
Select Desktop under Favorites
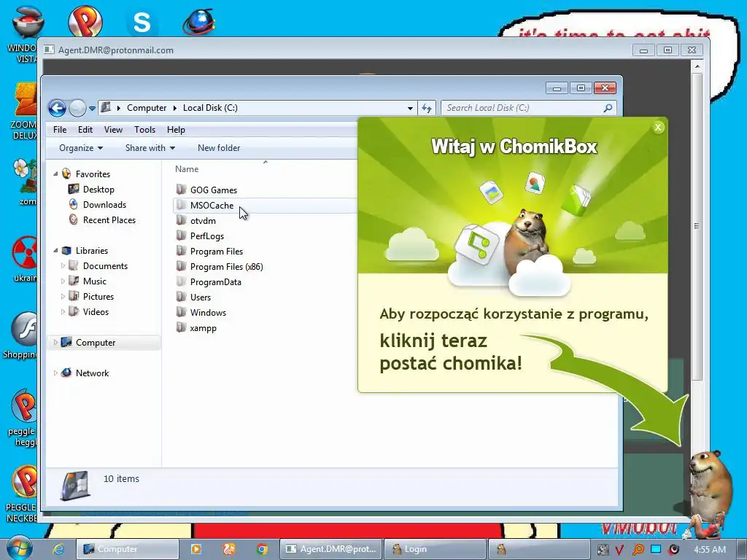98,190
